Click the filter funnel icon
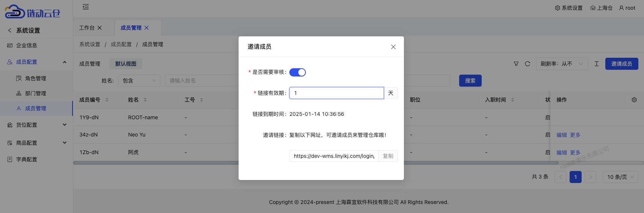Screen dimensions: 644x213 click(516, 64)
